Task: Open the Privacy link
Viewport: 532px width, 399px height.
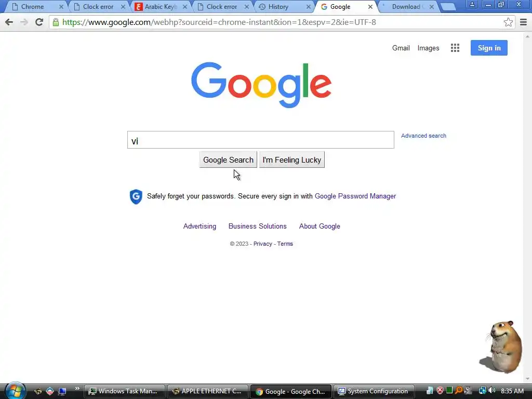Action: click(x=262, y=244)
